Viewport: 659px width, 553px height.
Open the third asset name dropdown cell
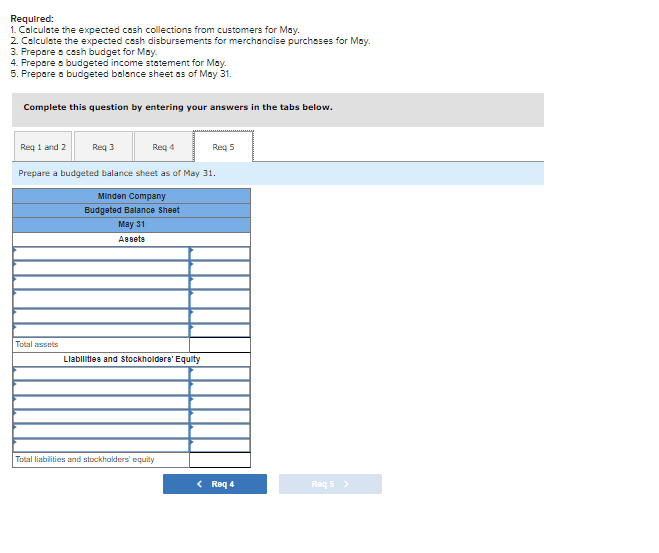pyautogui.click(x=101, y=282)
